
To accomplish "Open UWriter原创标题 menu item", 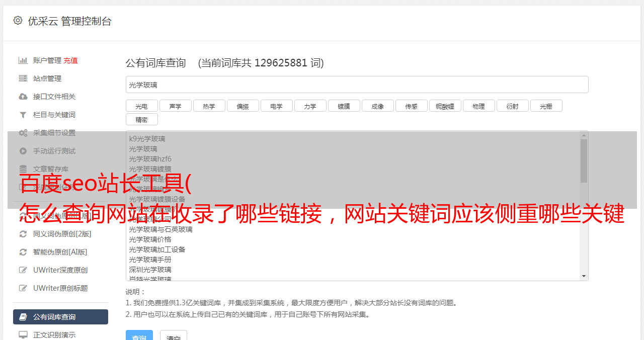I will (x=60, y=288).
